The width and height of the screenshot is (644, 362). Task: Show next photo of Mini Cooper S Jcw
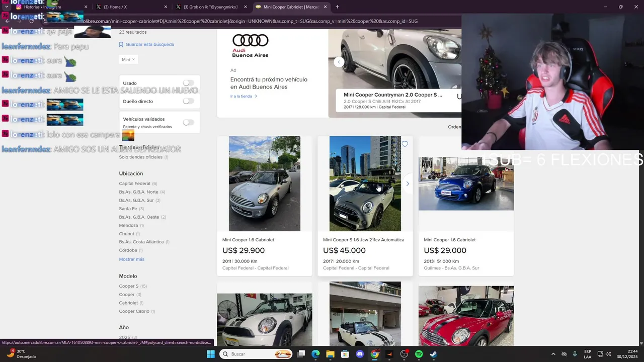point(408,184)
